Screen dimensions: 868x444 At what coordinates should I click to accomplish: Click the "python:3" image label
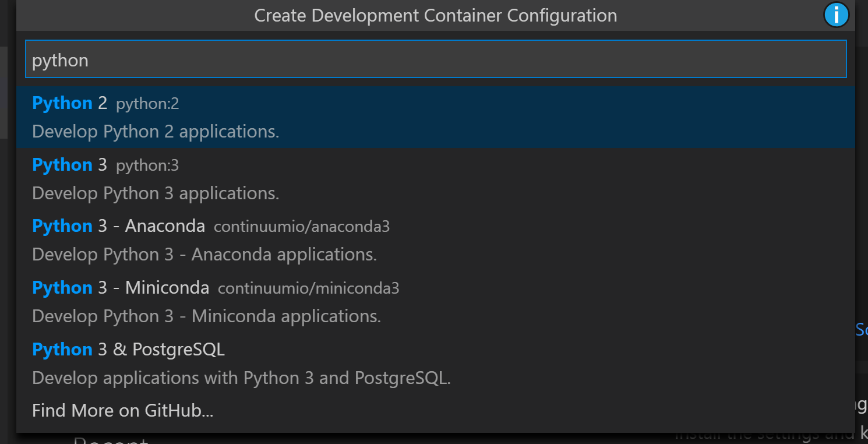(147, 166)
